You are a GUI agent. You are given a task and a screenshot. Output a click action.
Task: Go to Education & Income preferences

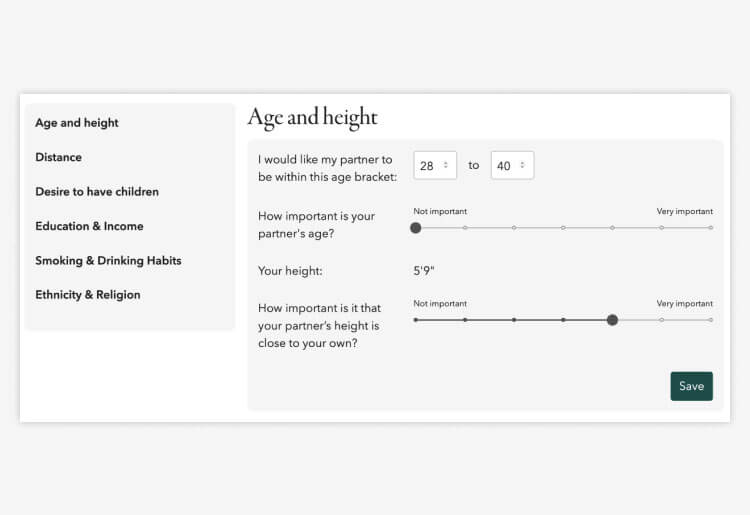tap(89, 226)
